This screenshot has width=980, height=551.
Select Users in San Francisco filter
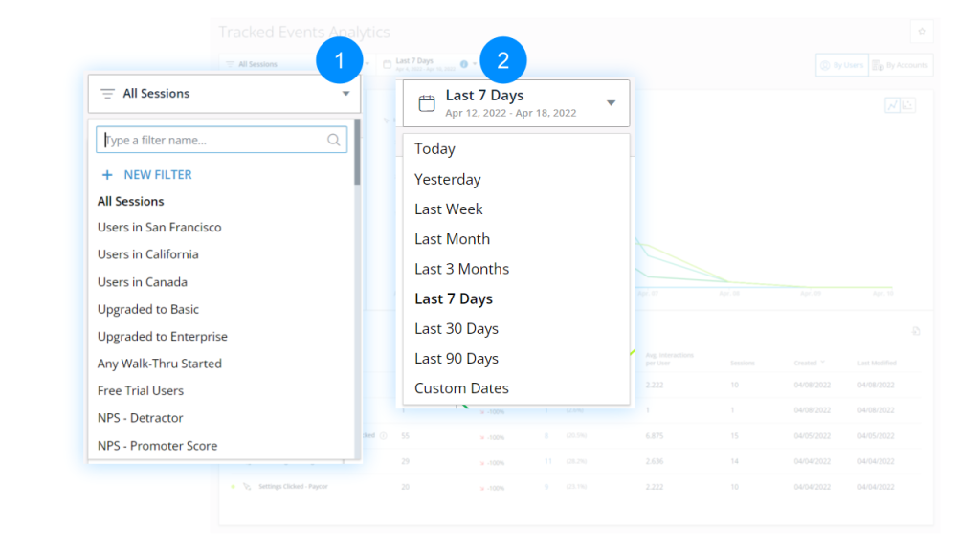(x=159, y=228)
